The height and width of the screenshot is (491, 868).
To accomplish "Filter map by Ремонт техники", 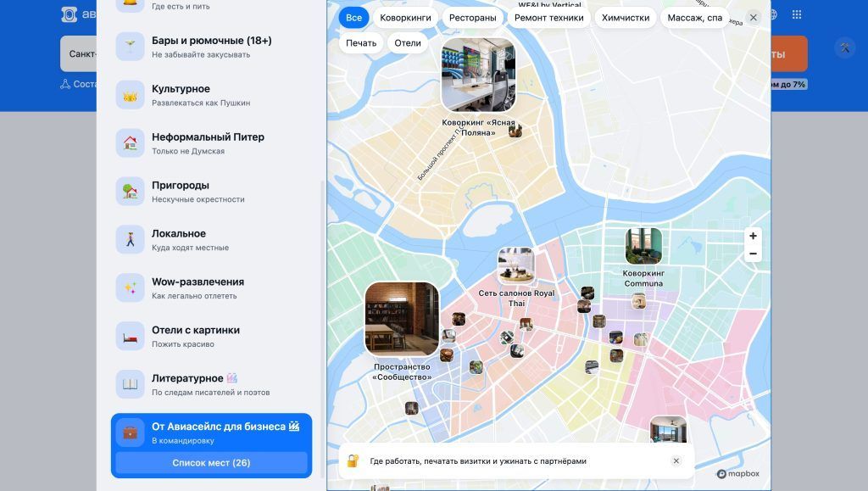I will click(548, 18).
